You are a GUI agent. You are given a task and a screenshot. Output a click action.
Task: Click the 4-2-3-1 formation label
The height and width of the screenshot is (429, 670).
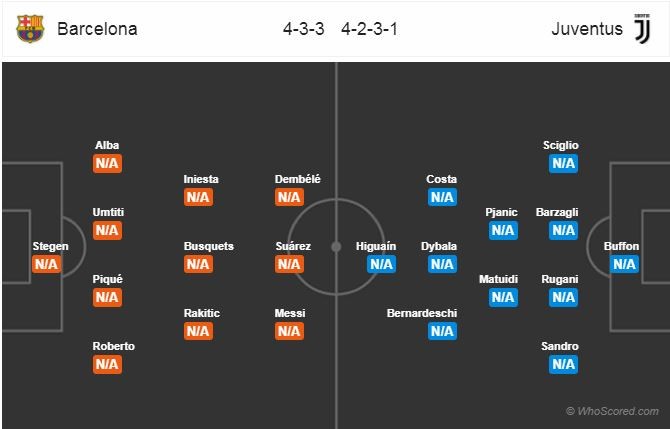point(370,29)
